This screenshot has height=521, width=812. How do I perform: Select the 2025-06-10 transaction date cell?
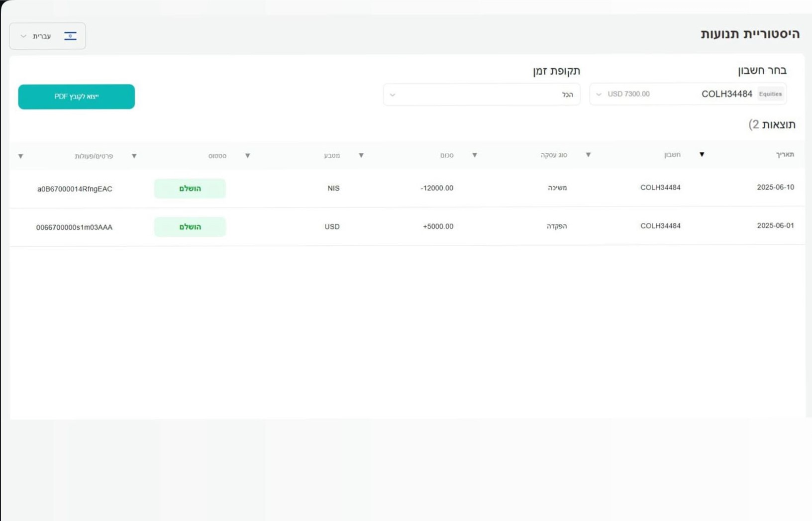775,187
